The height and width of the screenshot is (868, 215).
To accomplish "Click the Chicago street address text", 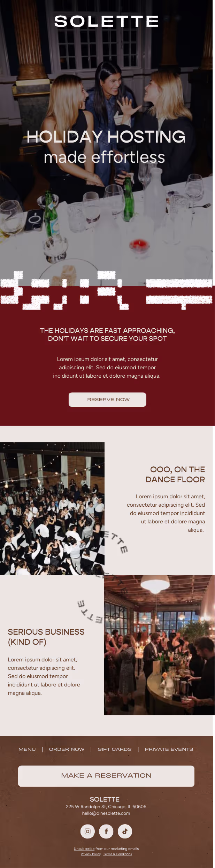I will [106, 806].
